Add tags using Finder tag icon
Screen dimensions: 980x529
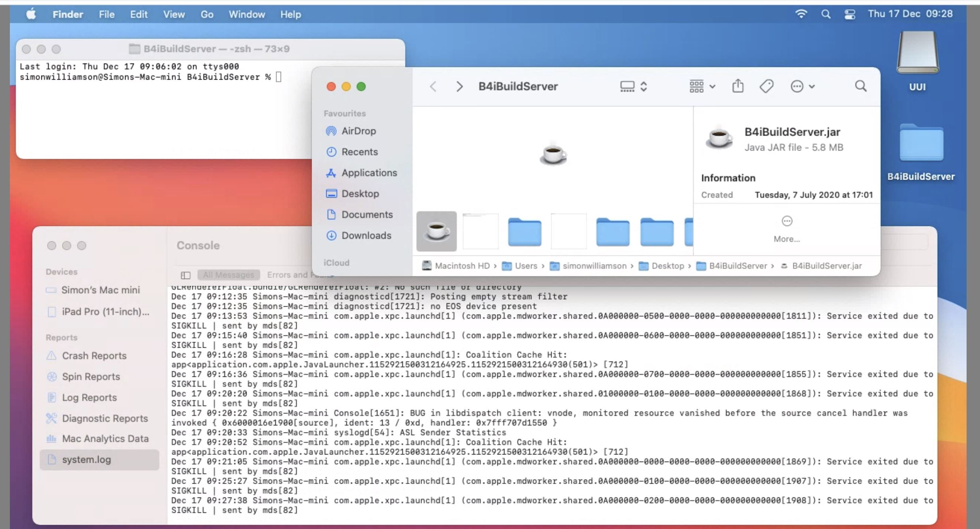point(766,86)
